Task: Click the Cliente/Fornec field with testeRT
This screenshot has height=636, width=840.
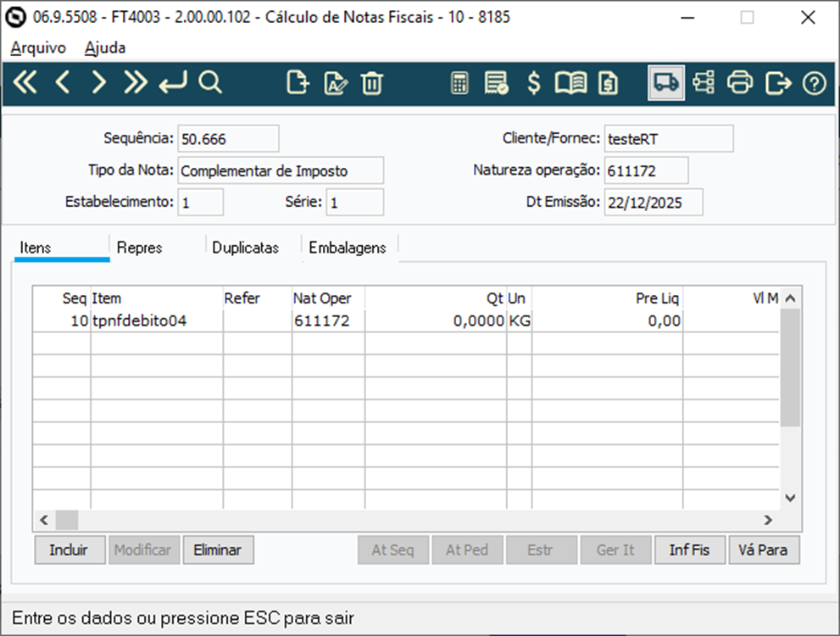Action: (669, 139)
